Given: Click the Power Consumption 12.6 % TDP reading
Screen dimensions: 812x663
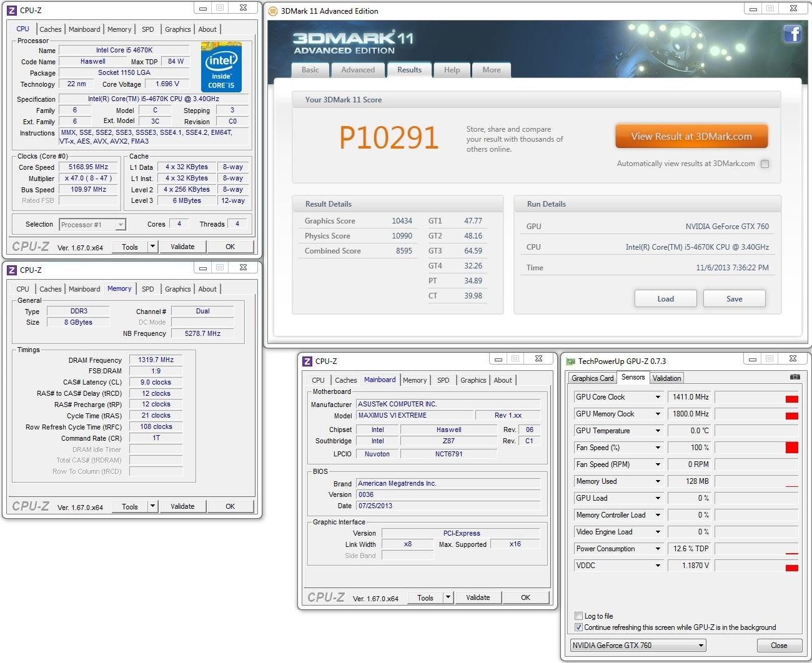Looking at the screenshot, I should tap(690, 549).
